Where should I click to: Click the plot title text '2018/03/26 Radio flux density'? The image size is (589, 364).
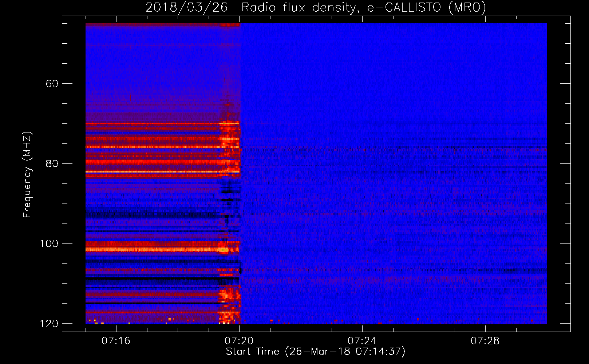[x=250, y=8]
